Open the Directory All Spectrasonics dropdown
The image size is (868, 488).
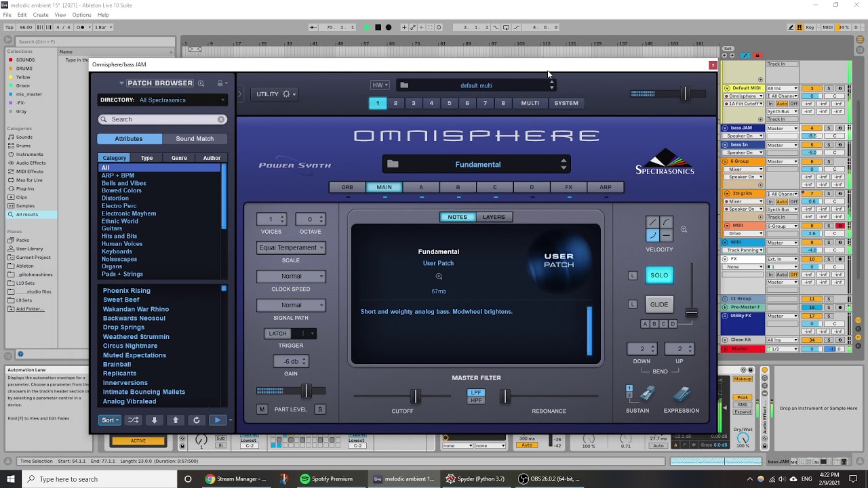coord(163,100)
